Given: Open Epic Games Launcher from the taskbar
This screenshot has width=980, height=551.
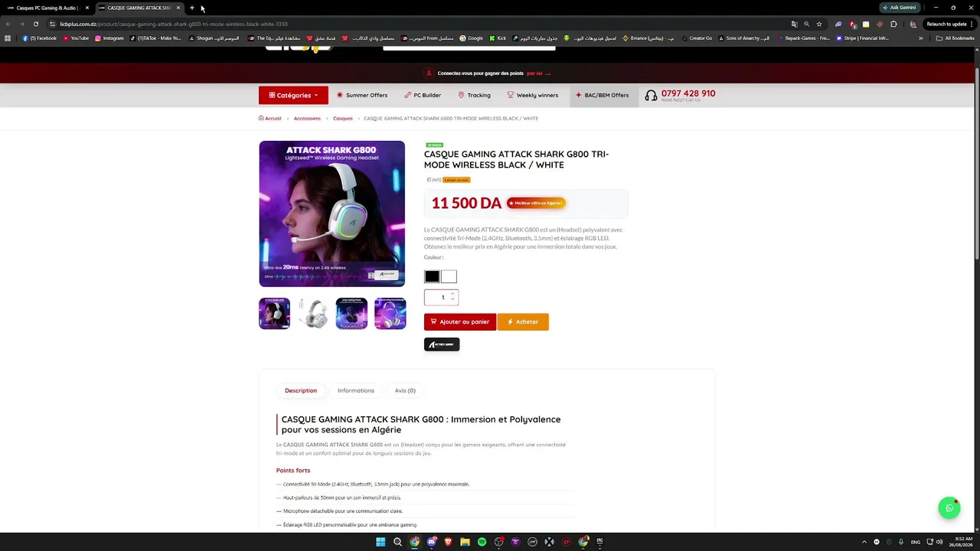Looking at the screenshot, I should (599, 542).
